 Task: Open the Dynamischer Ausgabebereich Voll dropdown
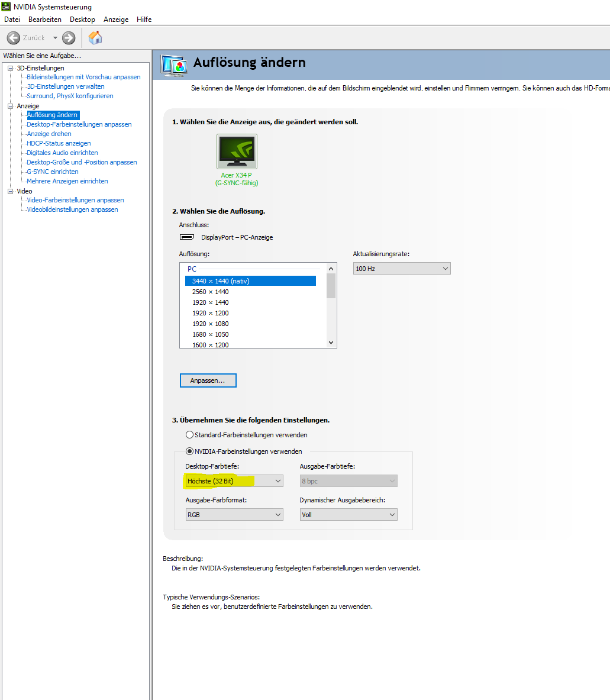point(348,515)
